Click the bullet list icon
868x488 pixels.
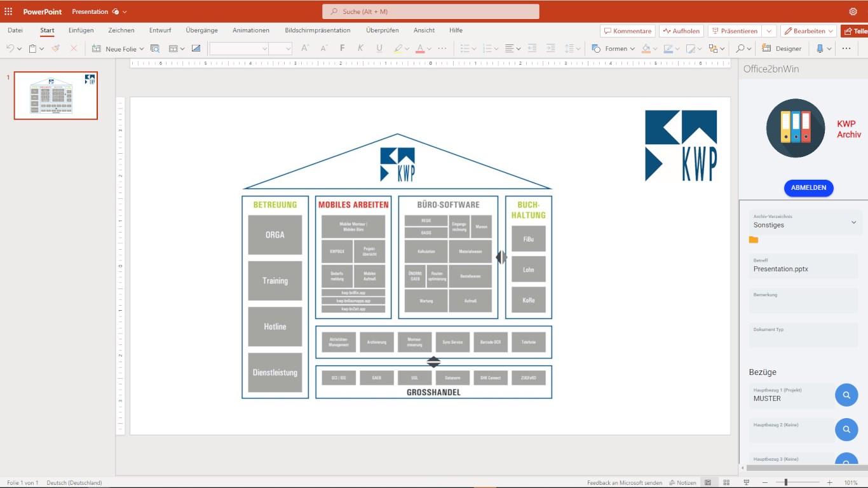pyautogui.click(x=465, y=48)
